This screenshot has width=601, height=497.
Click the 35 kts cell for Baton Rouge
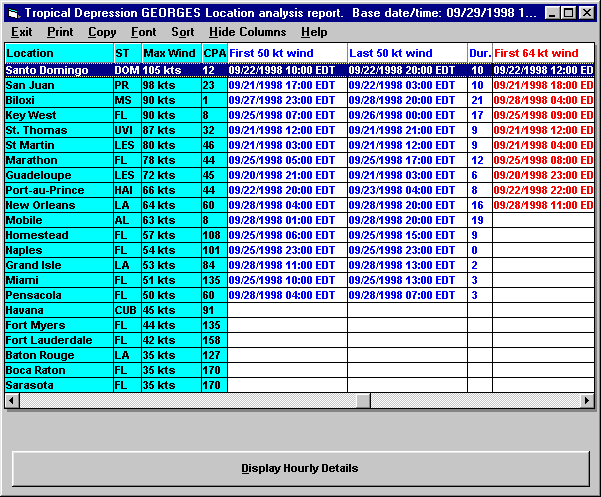click(x=172, y=355)
